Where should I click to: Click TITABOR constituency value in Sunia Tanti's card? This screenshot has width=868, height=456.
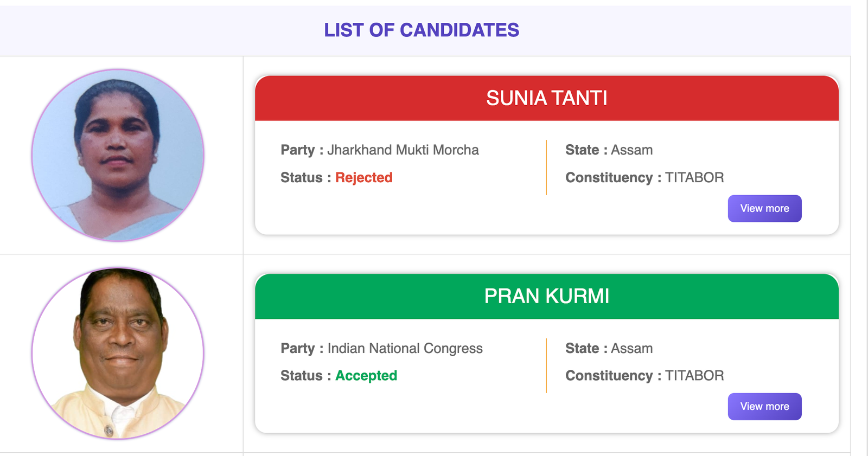tap(694, 177)
